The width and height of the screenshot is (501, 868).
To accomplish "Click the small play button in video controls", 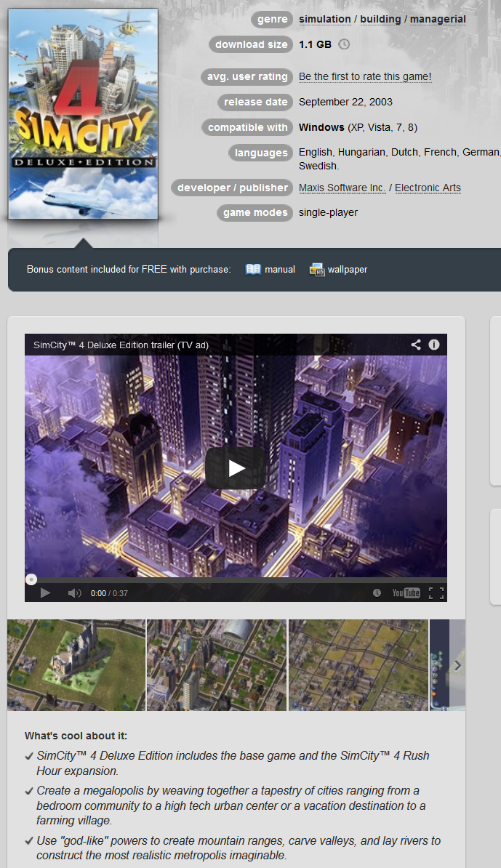I will pyautogui.click(x=45, y=593).
